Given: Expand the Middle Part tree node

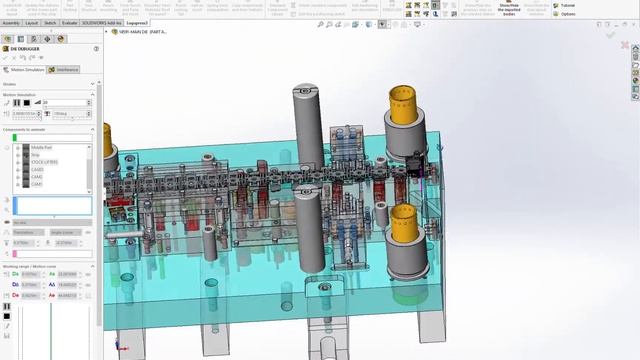Looking at the screenshot, I should coord(18,148).
